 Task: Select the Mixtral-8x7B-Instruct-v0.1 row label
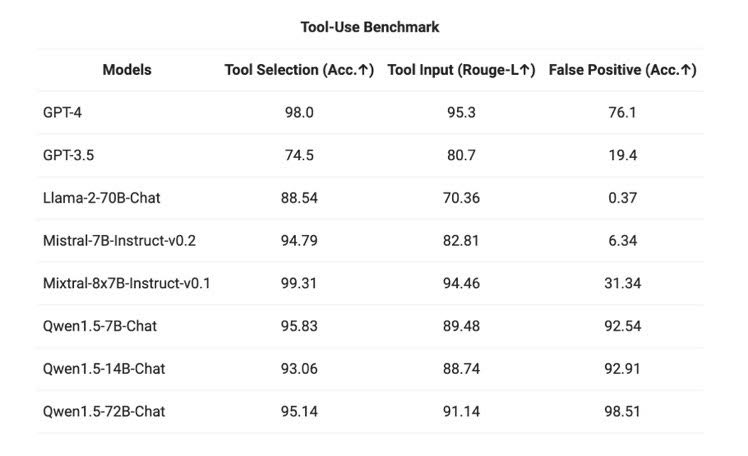click(x=127, y=283)
